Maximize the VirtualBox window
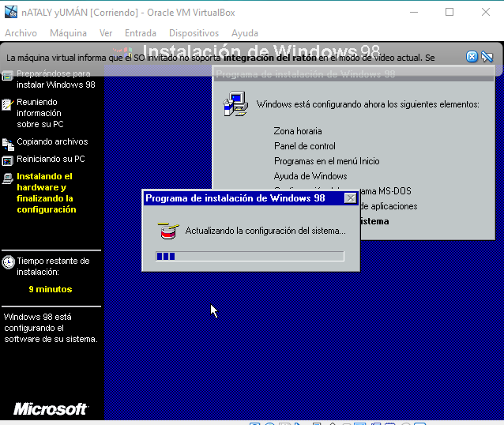Image resolution: width=504 pixels, height=425 pixels. 449,12
